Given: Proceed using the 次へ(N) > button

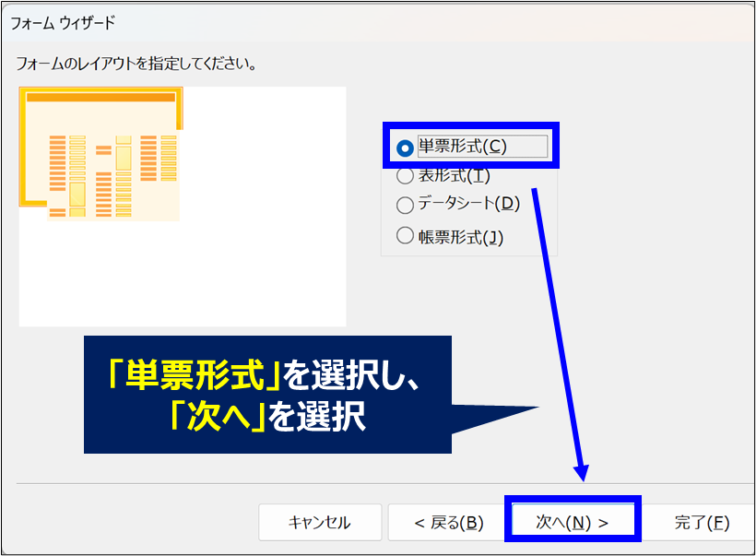Looking at the screenshot, I should coord(573,523).
